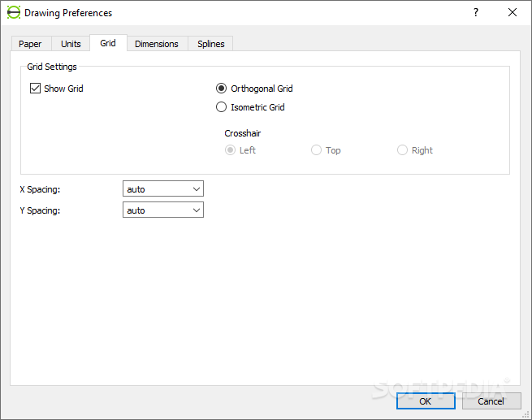Select the Right crosshair radio button
Viewport: 532px width, 420px height.
(x=402, y=150)
